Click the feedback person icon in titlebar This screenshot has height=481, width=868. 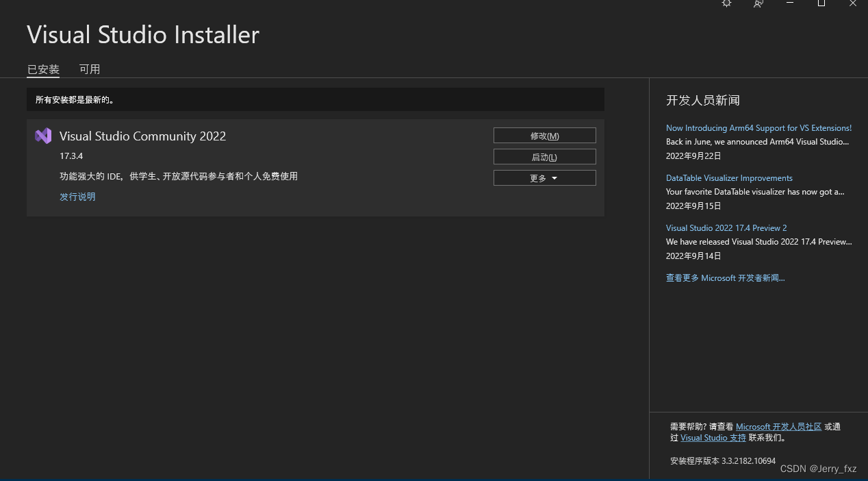coord(758,3)
